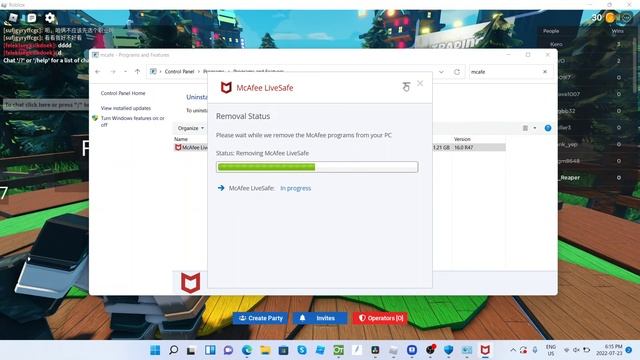Open File Explorer from taskbar
This screenshot has width=640, height=360.
pyautogui.click(x=265, y=350)
